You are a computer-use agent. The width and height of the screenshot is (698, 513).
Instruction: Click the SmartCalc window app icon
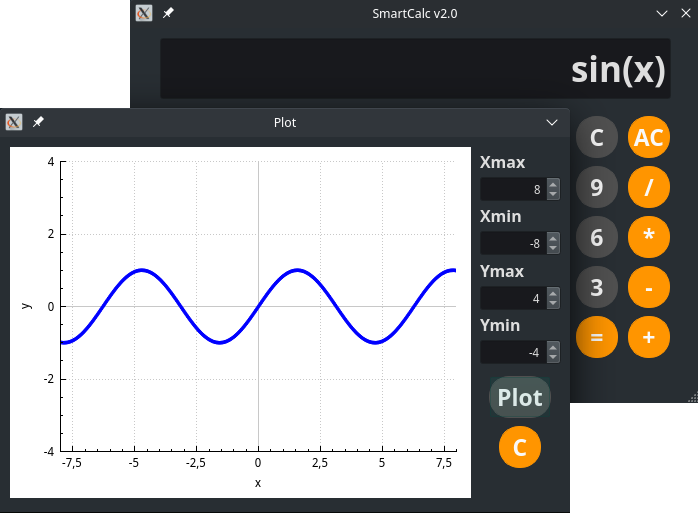pyautogui.click(x=144, y=13)
